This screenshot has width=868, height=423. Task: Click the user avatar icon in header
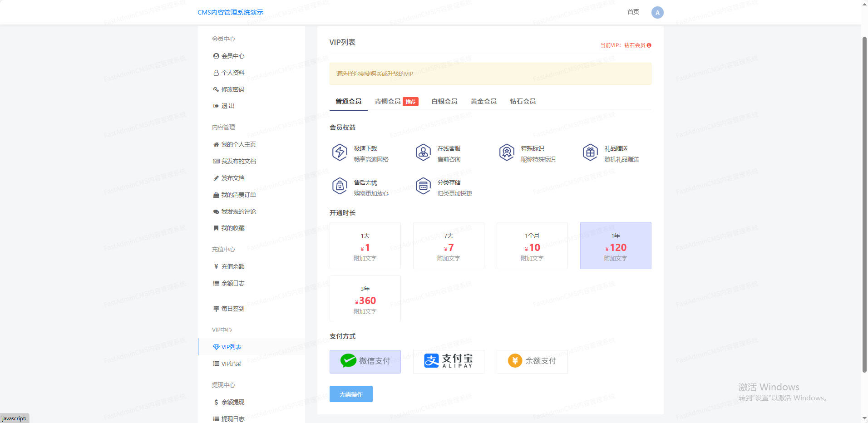pos(657,13)
